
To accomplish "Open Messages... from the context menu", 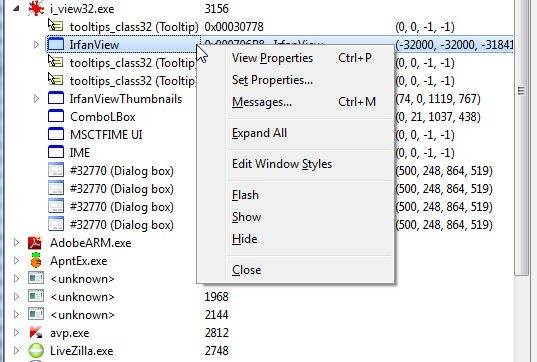I will [x=296, y=102].
